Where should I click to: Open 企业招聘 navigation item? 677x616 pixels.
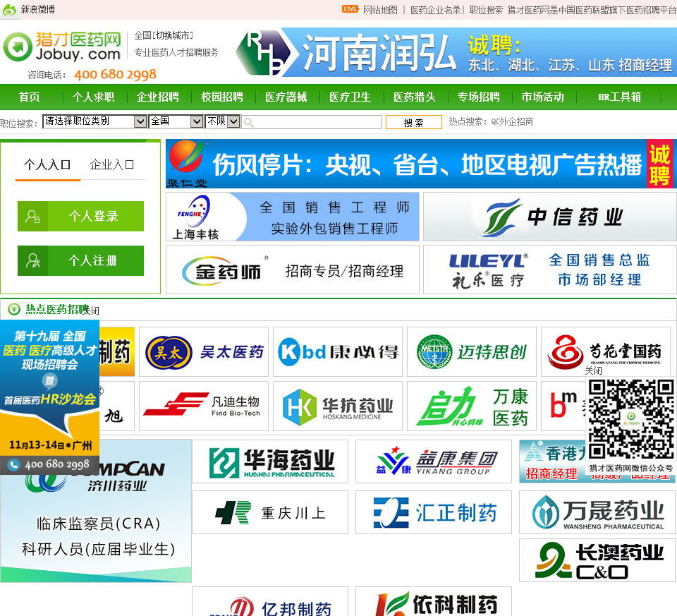pos(157,97)
